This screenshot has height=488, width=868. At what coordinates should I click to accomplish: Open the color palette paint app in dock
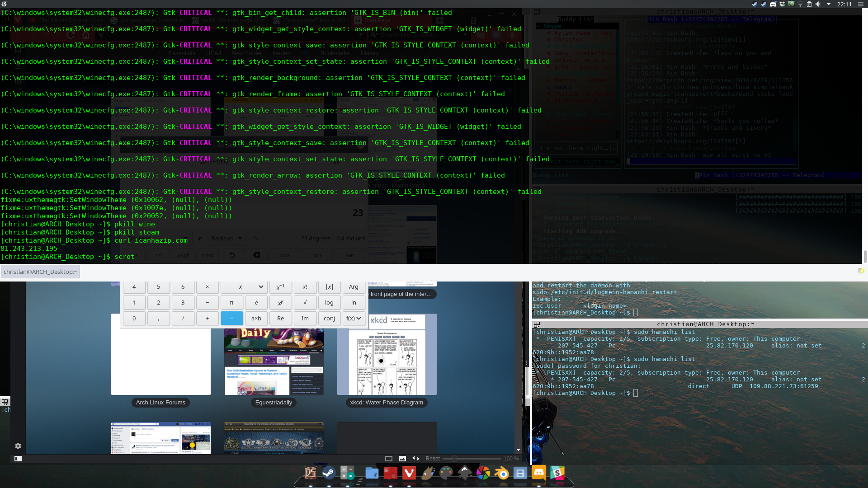[x=446, y=473]
